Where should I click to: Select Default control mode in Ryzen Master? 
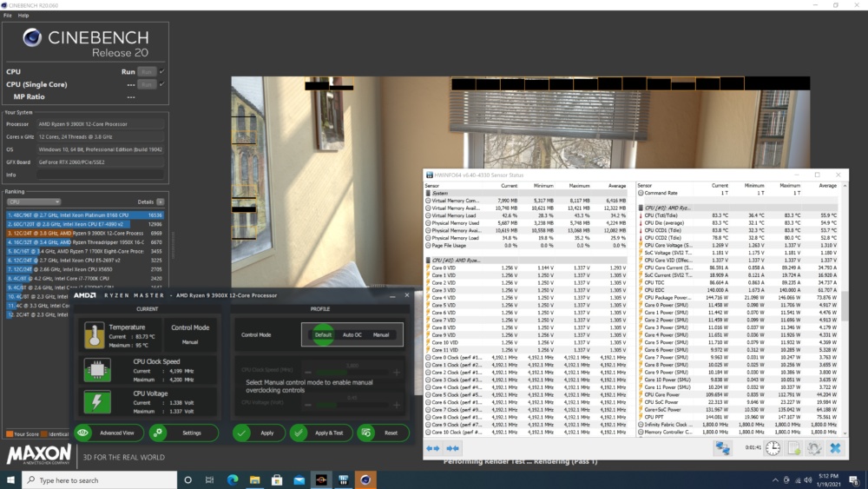coord(323,334)
